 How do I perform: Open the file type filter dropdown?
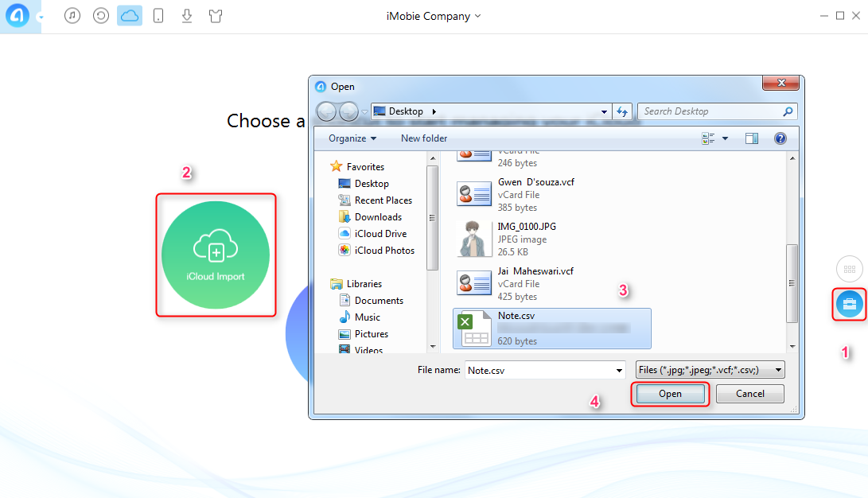point(710,370)
